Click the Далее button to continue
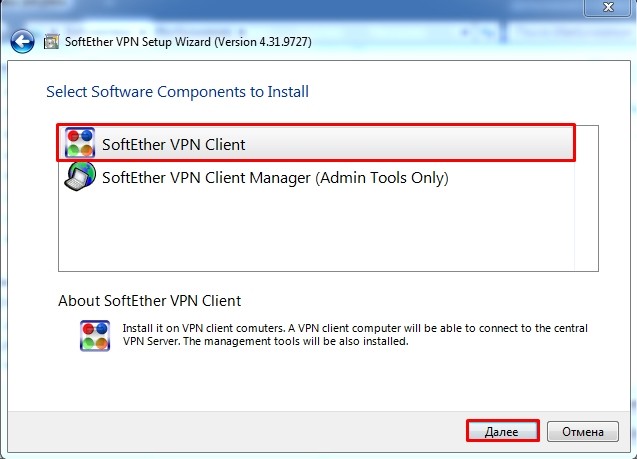This screenshot has height=459, width=637. [x=503, y=431]
